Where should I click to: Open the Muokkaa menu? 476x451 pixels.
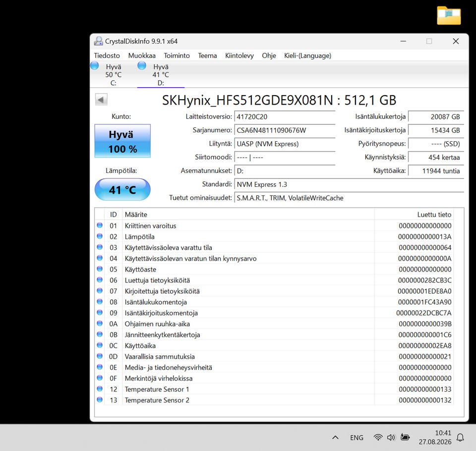coord(142,56)
